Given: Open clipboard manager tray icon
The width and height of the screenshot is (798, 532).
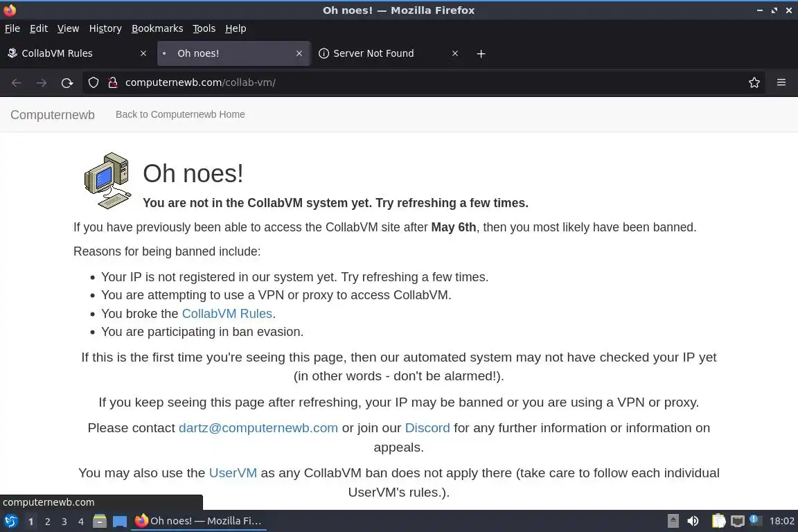Looking at the screenshot, I should 718,521.
